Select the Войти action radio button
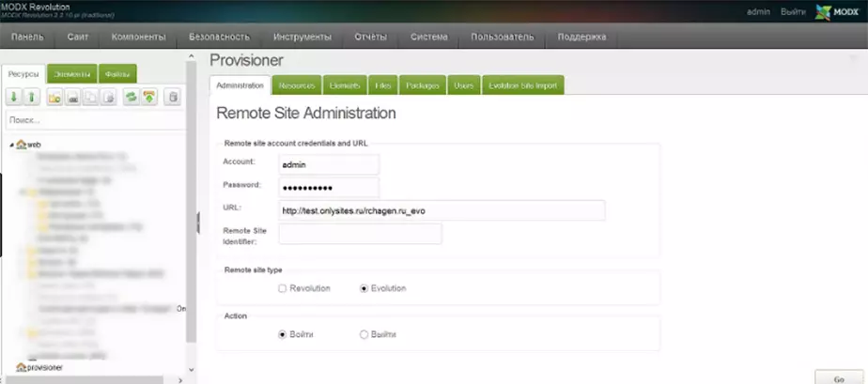 [283, 335]
